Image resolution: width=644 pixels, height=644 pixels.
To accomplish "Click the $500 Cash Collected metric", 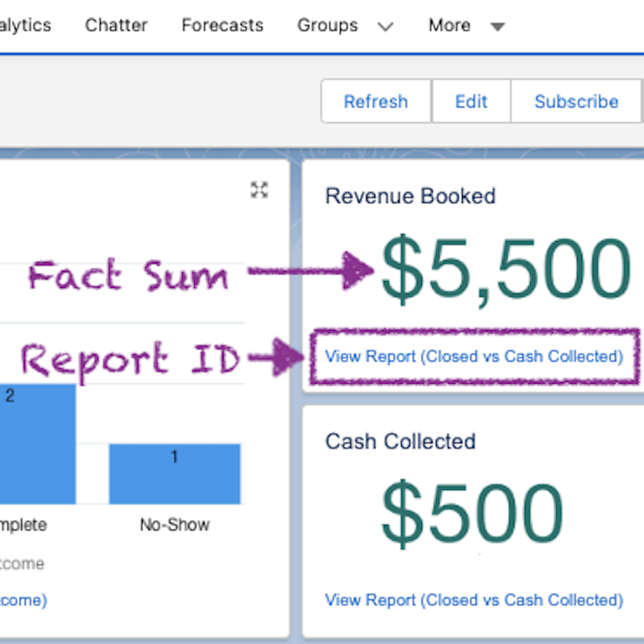I will tap(473, 513).
